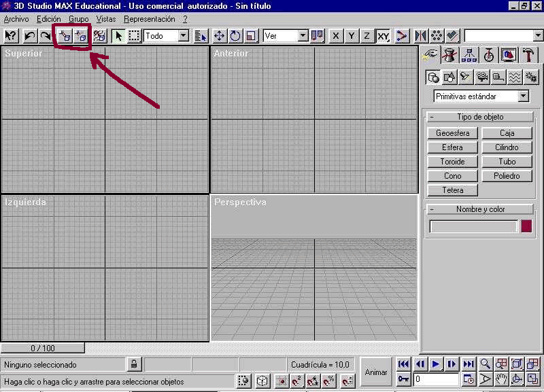Toggle the key mode button
Viewport: 544px width, 392px height.
click(403, 380)
